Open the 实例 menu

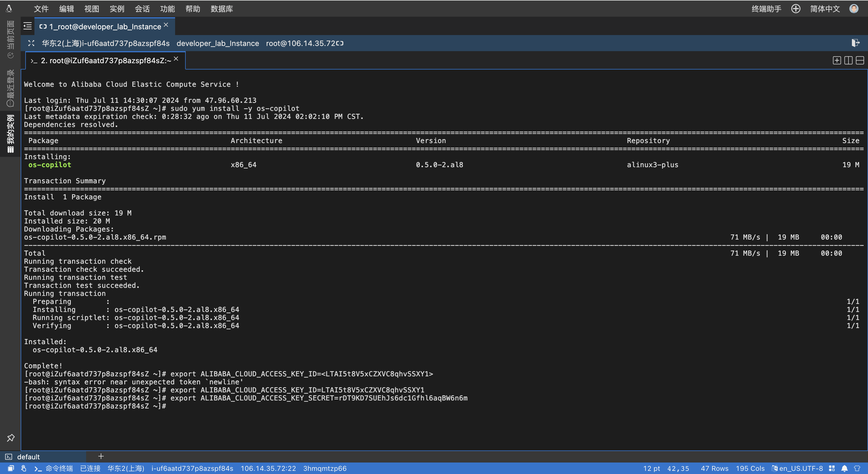[117, 9]
